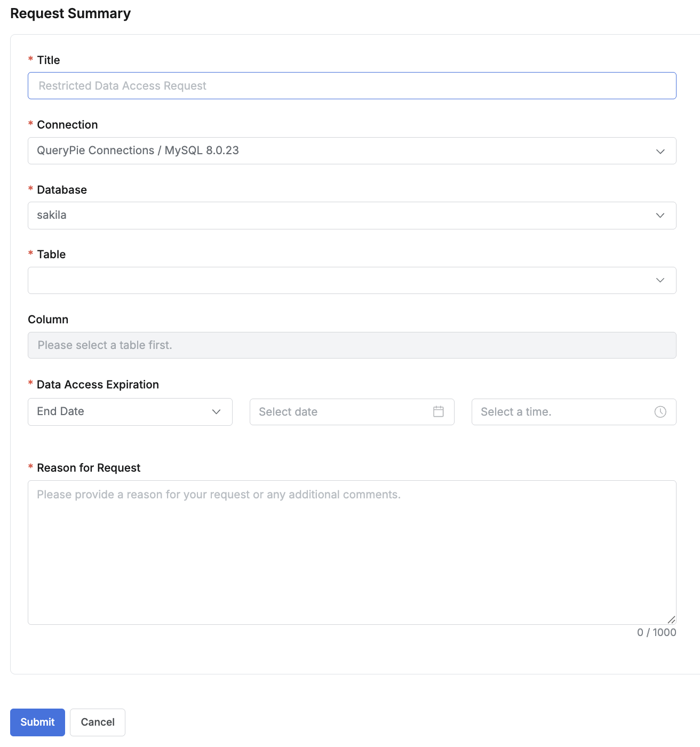Click the Select date input
Screen dimensions: 700x747
(341, 411)
